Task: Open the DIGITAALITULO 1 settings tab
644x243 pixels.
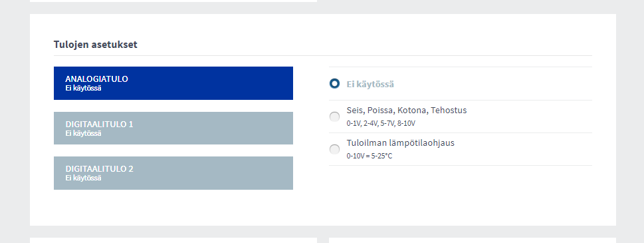Action: [173, 128]
